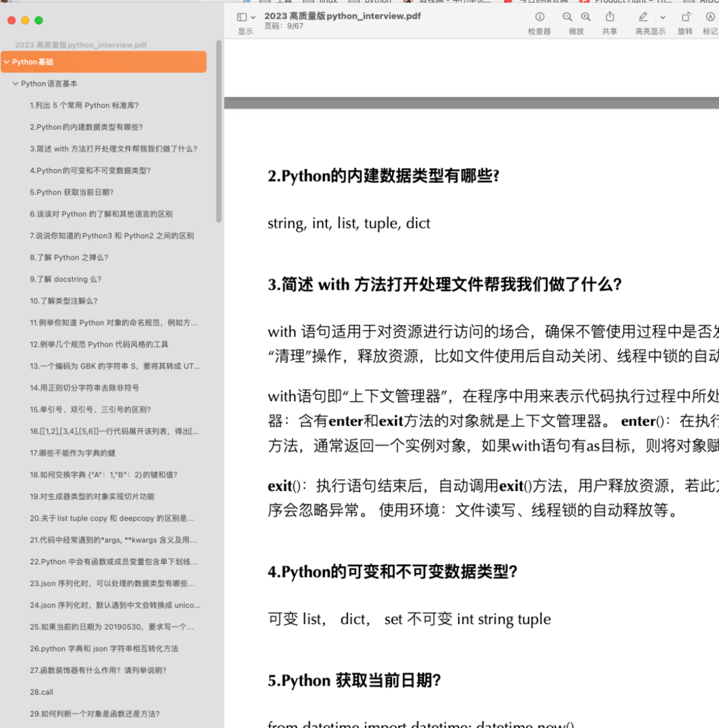Screen dimensions: 719x728
Task: Go to 9.了解 docstring 么?
Action: pyautogui.click(x=66, y=279)
